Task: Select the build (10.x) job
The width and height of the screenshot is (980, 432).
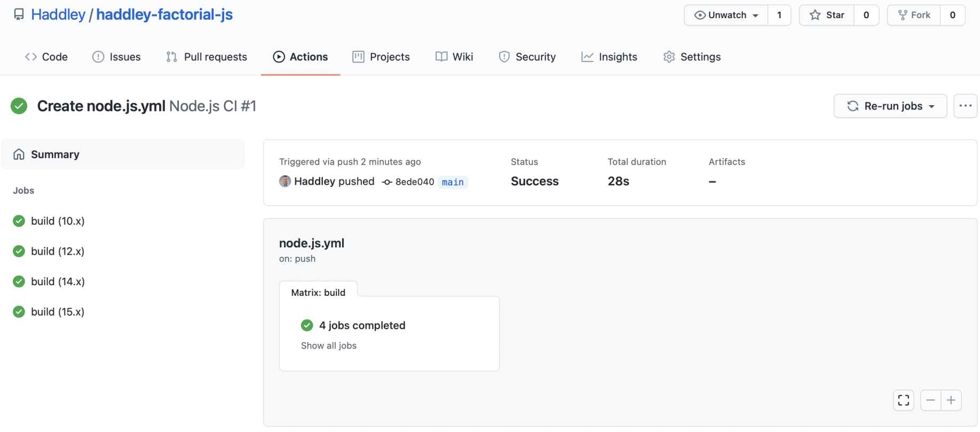Action: pos(58,221)
